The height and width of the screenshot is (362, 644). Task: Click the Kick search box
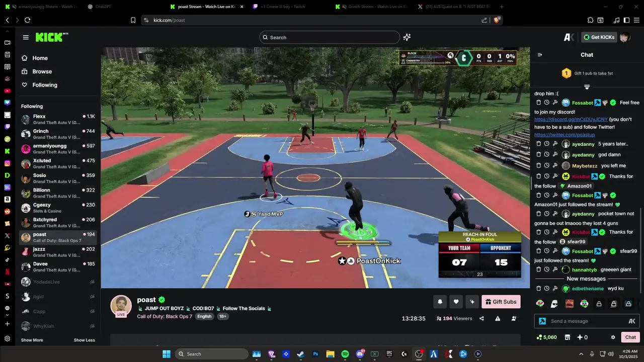pos(330,37)
